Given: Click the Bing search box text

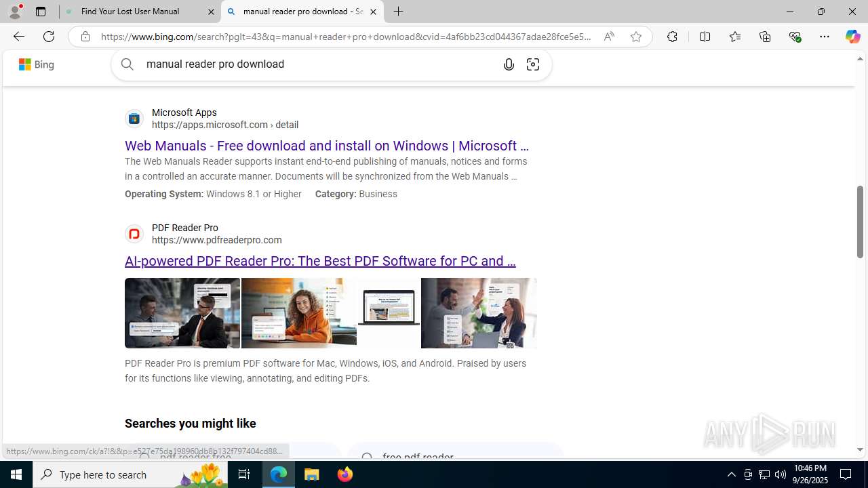Looking at the screenshot, I should [x=216, y=64].
